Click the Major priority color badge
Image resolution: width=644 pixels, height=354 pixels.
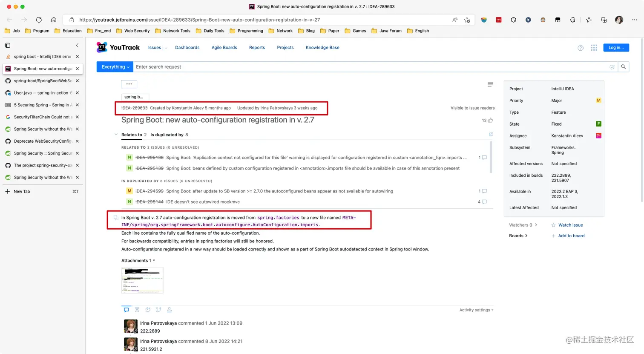[598, 100]
